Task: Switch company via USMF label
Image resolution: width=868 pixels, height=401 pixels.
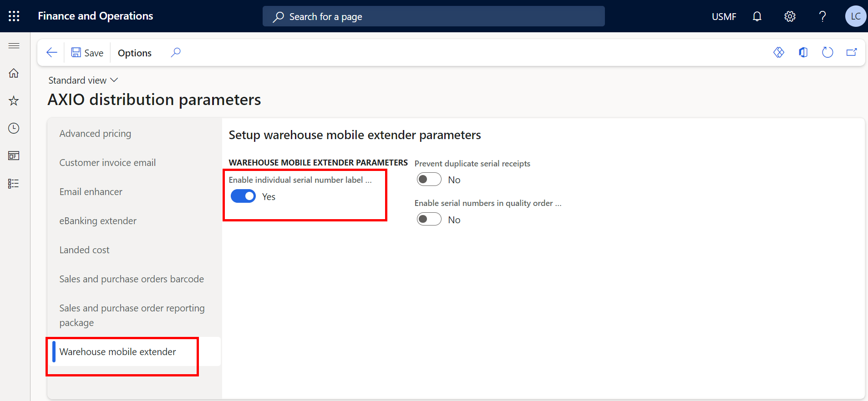Action: (724, 16)
